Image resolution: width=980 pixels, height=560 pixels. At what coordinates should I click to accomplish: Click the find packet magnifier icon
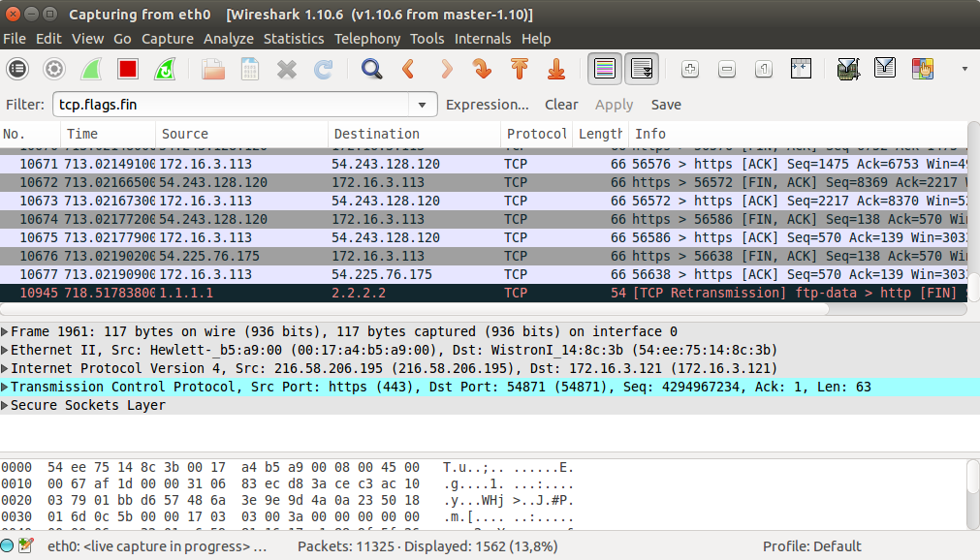click(371, 69)
